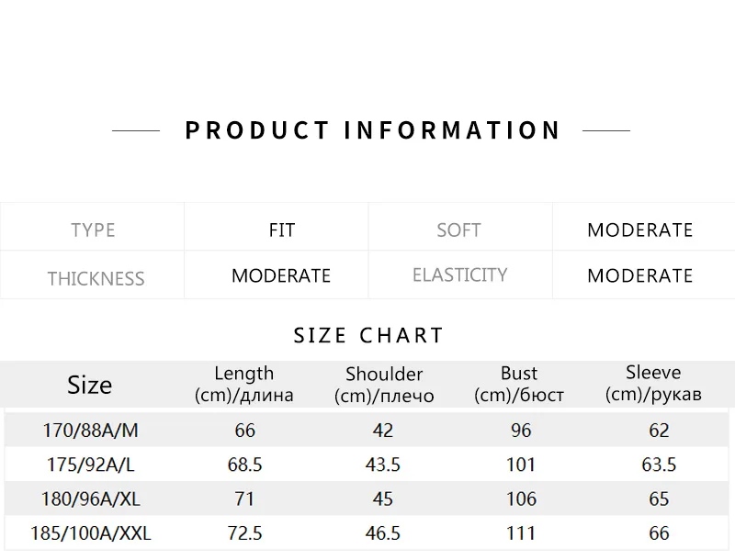Select the 68.5 length value for size L
The height and width of the screenshot is (560, 735).
[245, 465]
